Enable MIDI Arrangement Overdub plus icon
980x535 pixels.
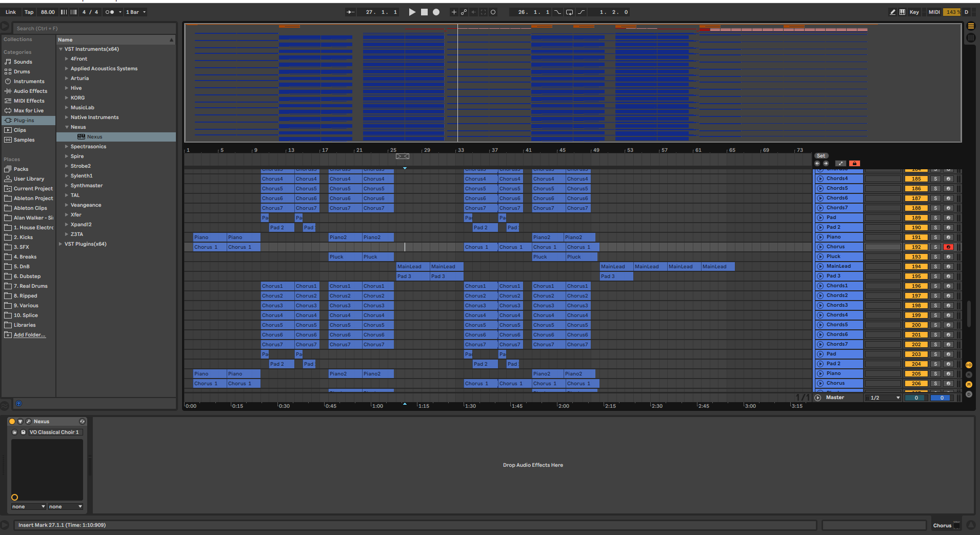click(x=453, y=12)
